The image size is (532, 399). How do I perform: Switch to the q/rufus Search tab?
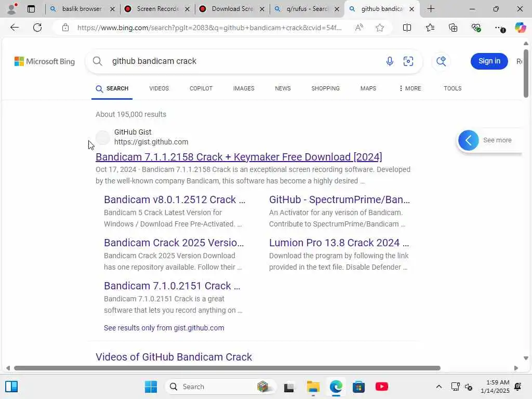point(307,9)
